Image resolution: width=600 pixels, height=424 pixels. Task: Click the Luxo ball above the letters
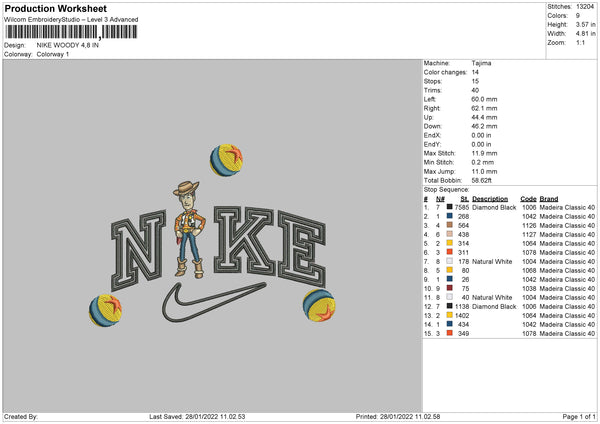click(x=226, y=160)
